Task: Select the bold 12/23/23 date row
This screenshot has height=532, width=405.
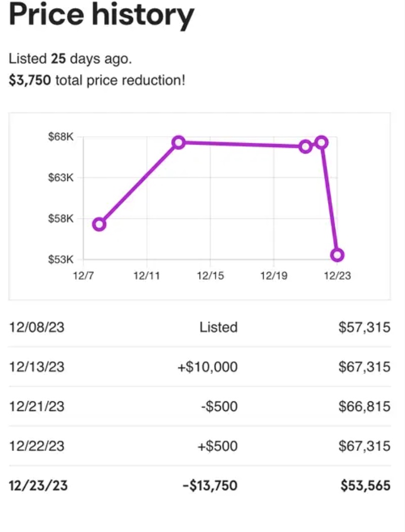Action: pos(38,485)
